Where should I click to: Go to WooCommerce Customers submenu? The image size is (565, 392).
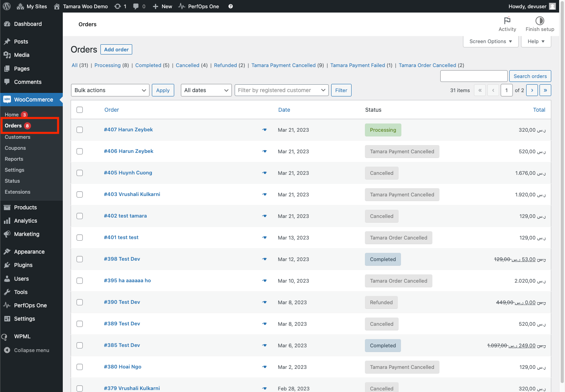[x=18, y=137]
